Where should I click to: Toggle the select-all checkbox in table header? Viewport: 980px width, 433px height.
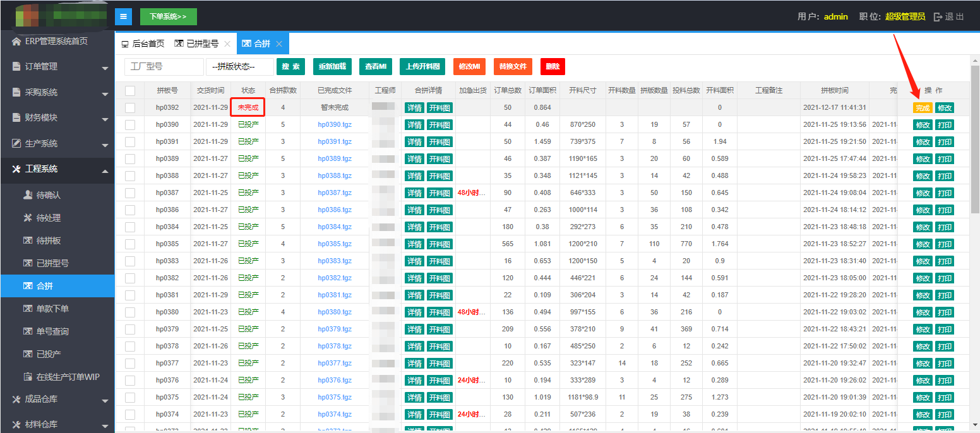[x=130, y=91]
